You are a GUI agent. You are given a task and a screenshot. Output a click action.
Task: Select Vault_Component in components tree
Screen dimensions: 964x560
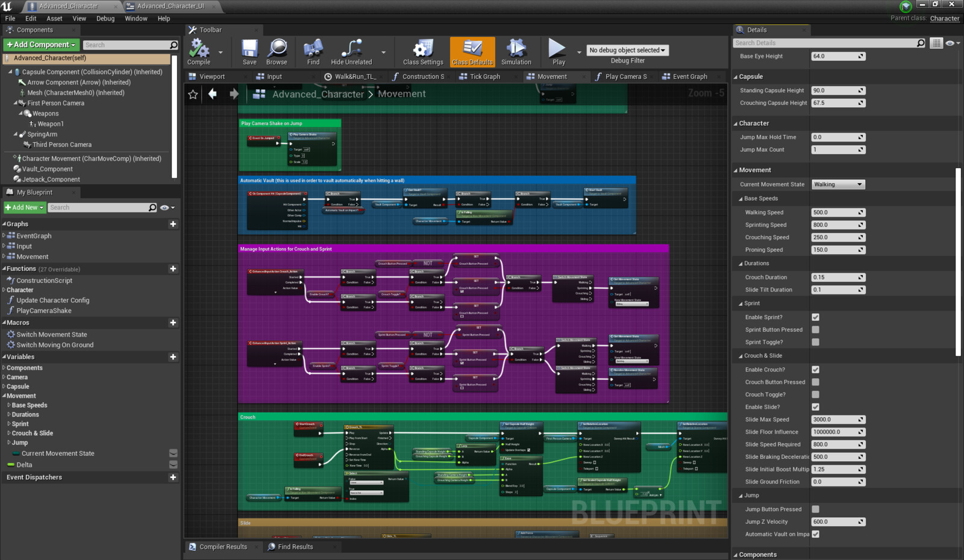click(47, 169)
